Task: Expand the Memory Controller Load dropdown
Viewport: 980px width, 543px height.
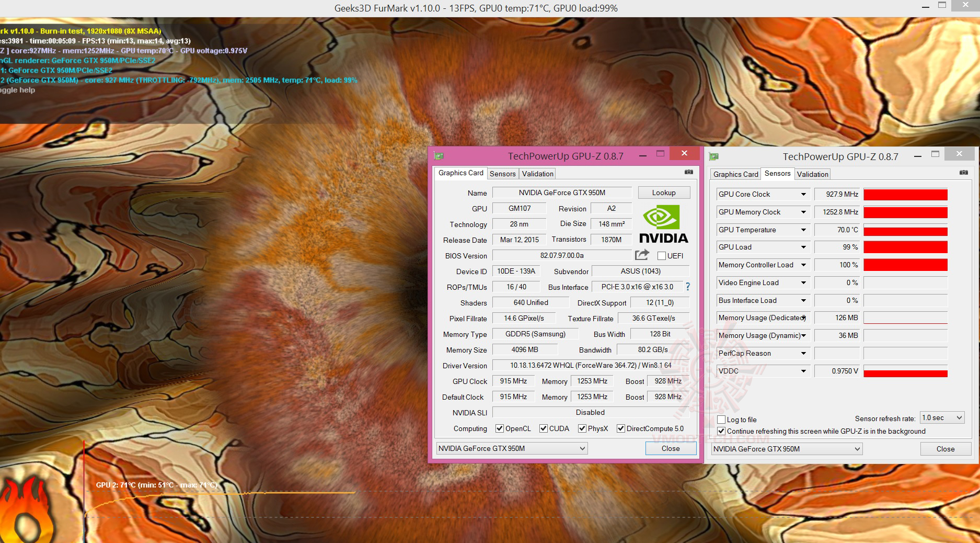Action: 804,265
